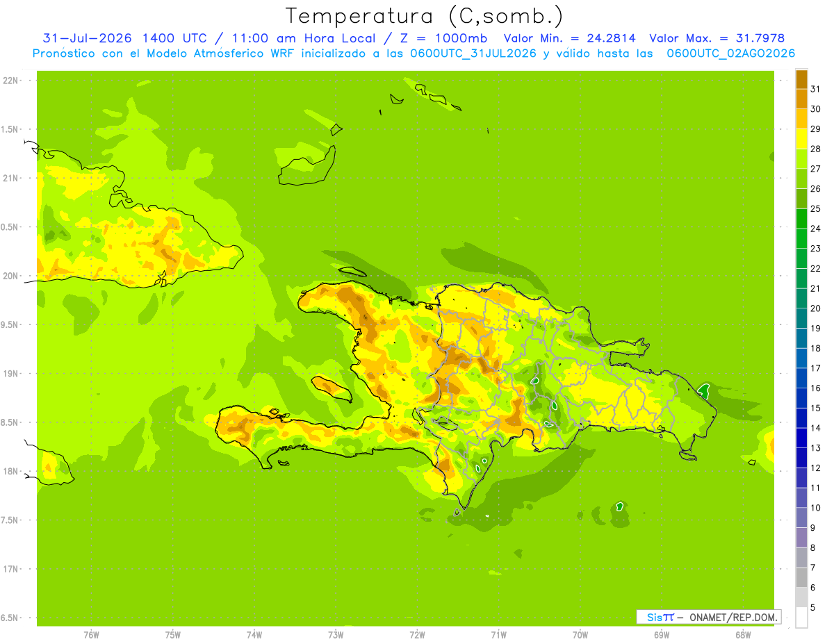The width and height of the screenshot is (834, 644).
Task: Click legend value '15' on color scale
Action: click(816, 408)
